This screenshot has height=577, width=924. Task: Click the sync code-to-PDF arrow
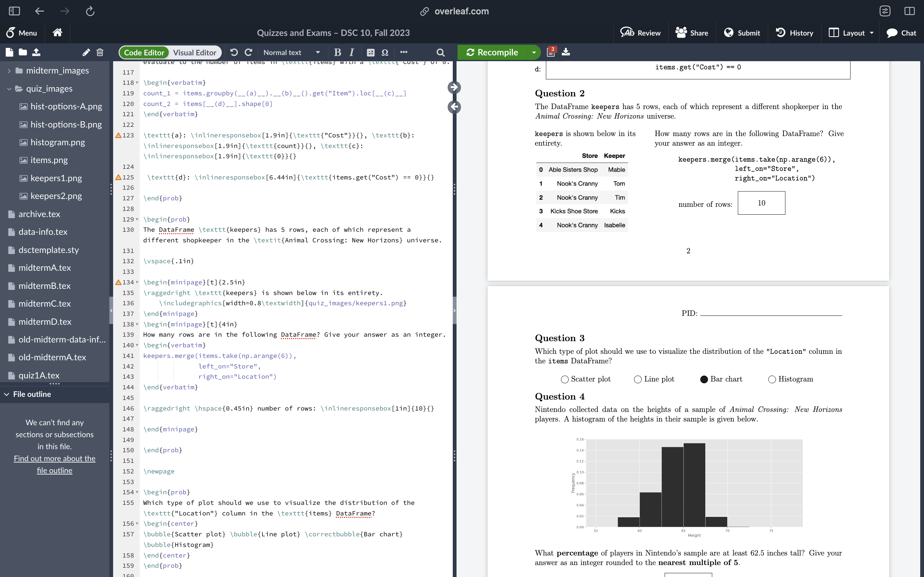454,88
